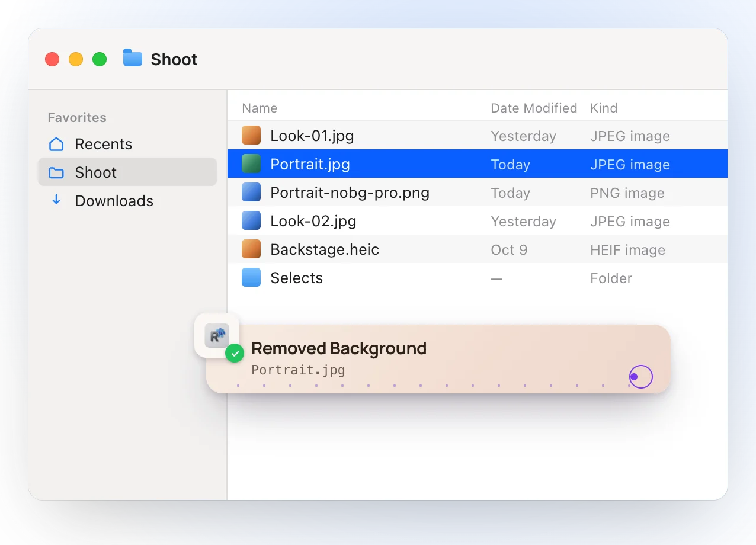Click the app icon on the notification

[x=216, y=335]
